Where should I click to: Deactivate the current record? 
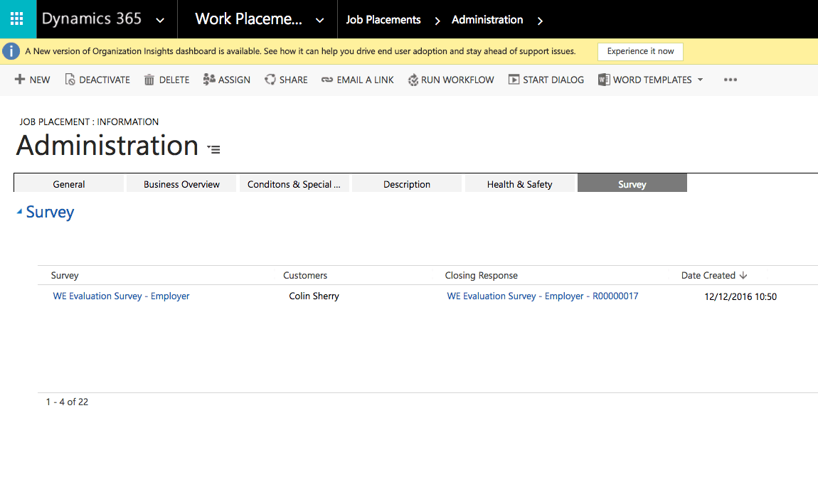(x=72, y=79)
